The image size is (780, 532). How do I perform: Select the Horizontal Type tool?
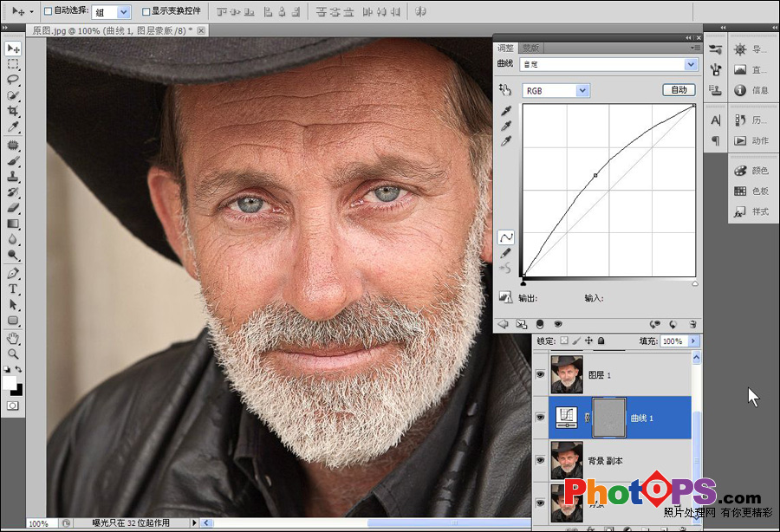(13, 289)
